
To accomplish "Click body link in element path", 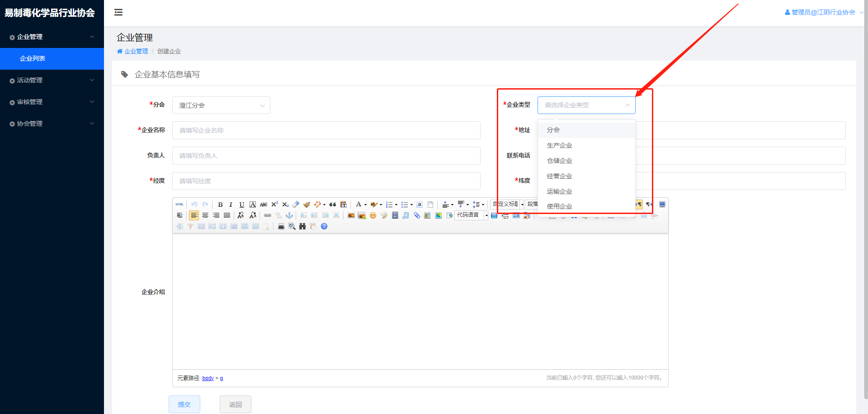I will (x=208, y=378).
